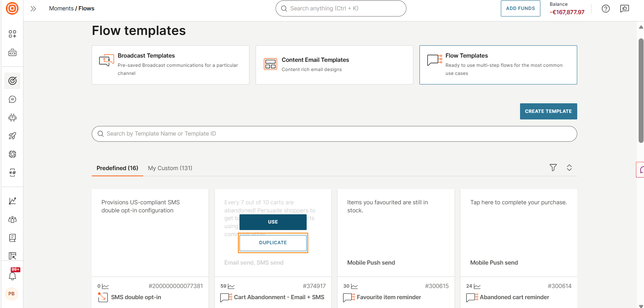Click the scrollbar up arrow
The width and height of the screenshot is (644, 308).
click(x=641, y=27)
